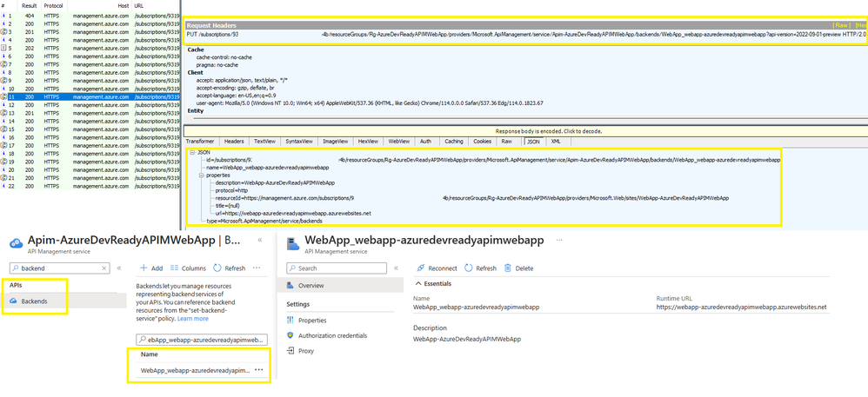Open Raw view of request headers

point(842,25)
